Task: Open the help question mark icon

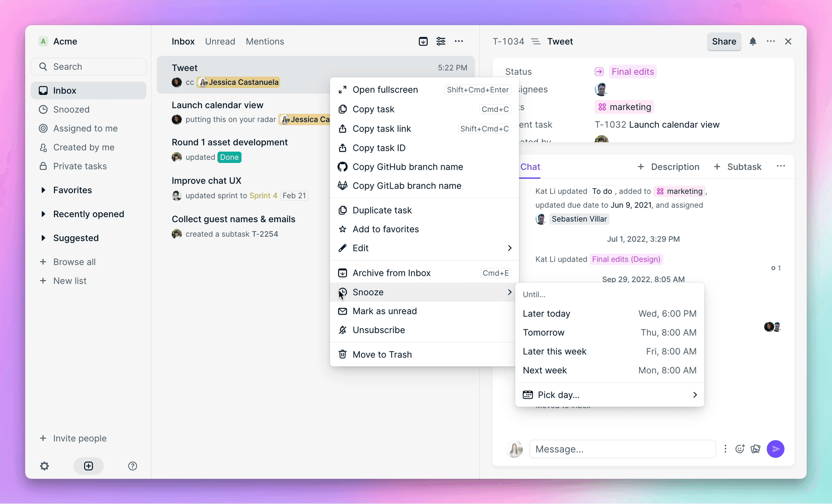Action: 133,466
